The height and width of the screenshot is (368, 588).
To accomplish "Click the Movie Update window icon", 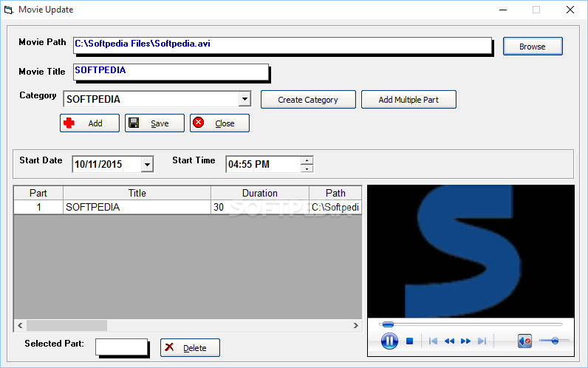I will (8, 10).
